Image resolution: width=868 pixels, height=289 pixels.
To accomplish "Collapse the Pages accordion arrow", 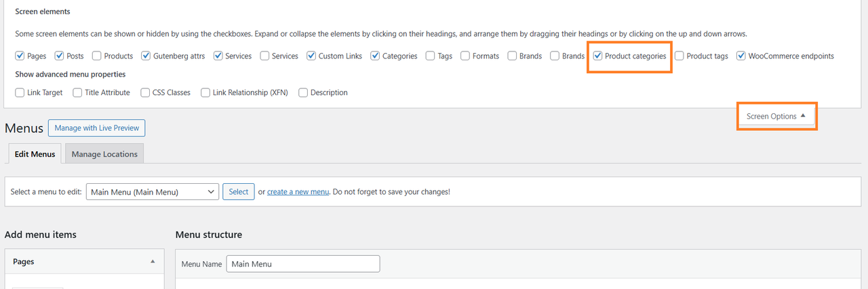I will [153, 261].
